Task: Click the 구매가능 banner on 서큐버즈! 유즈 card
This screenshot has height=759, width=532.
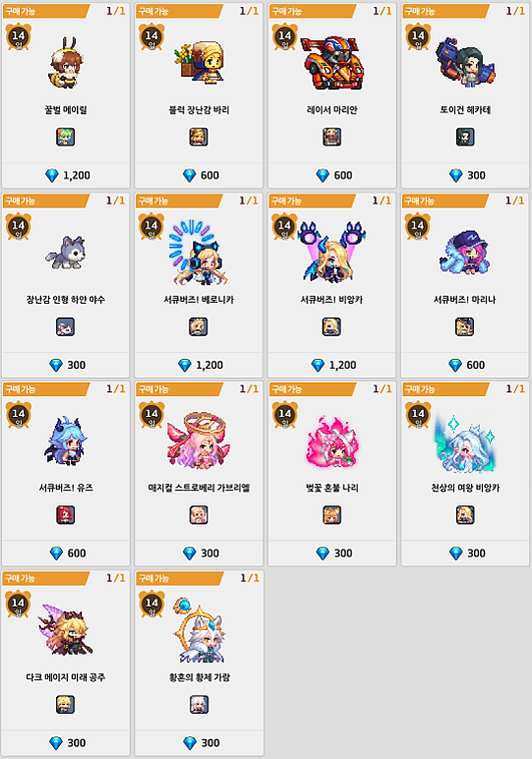Action: pos(46,389)
